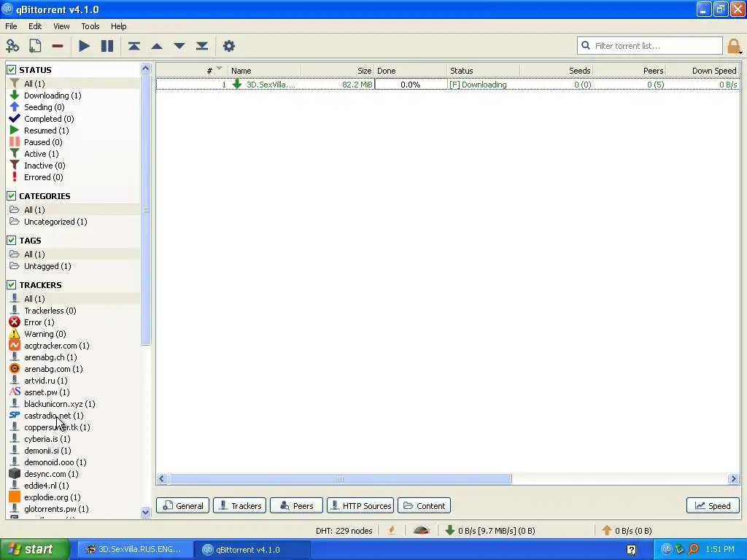Open the Speed graph tab
The image size is (747, 560).
(713, 506)
